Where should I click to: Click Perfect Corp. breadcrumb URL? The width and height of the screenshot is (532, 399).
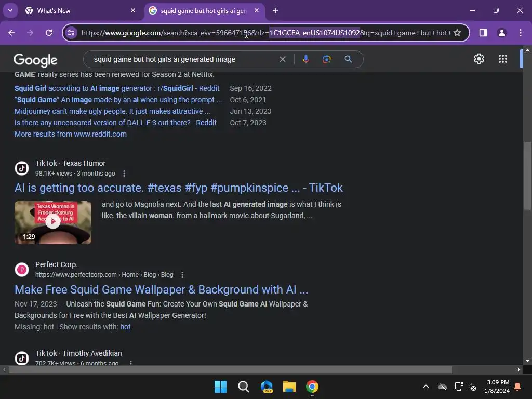pos(104,275)
